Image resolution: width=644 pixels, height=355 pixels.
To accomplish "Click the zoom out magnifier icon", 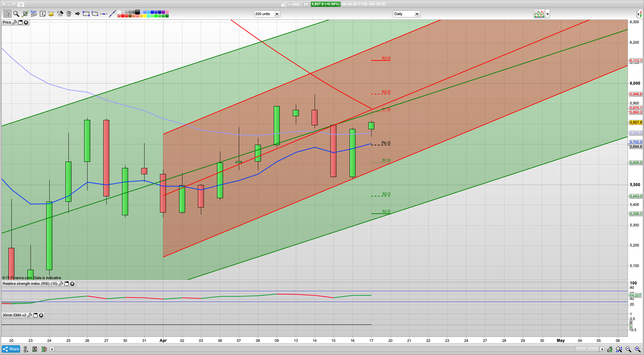I will [628, 349].
